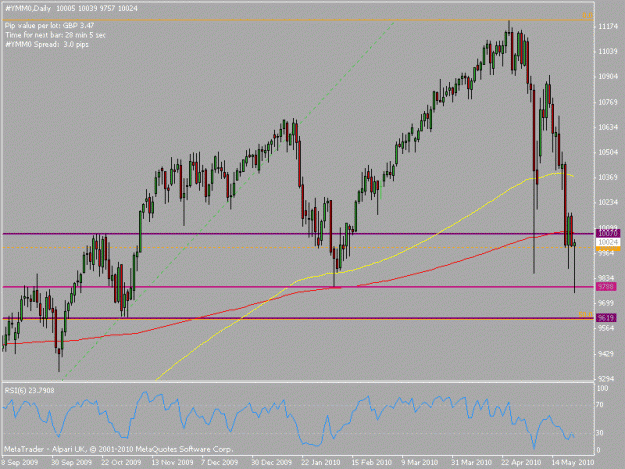
Task: Click the 'Pip value per lot: GBP 3.47' label
Action: pyautogui.click(x=49, y=26)
